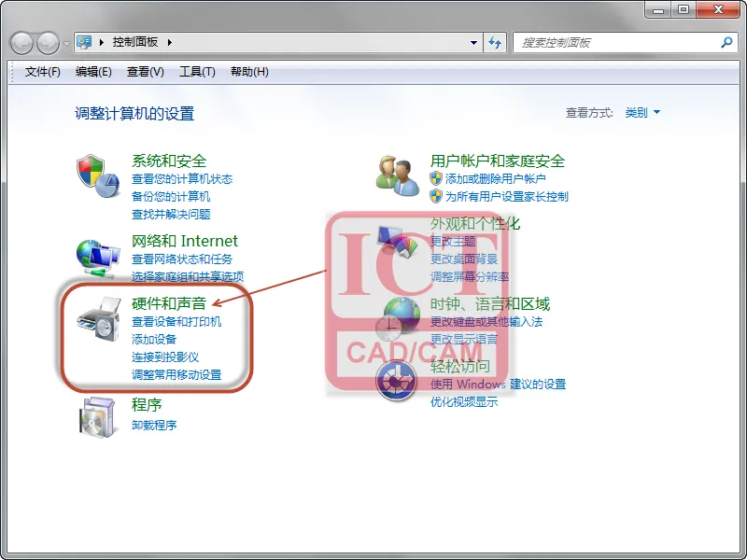Click 优化视频显示 link
Screen dimensions: 747x560
[x=464, y=402]
